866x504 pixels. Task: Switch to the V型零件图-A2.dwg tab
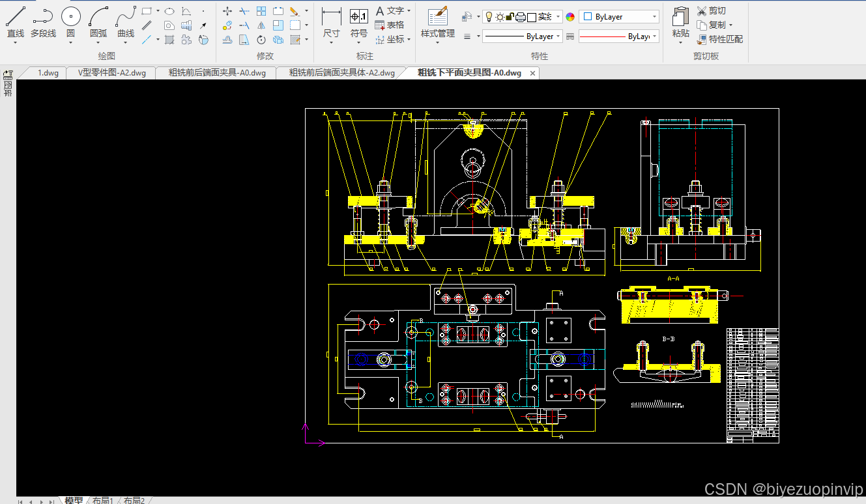pos(111,73)
